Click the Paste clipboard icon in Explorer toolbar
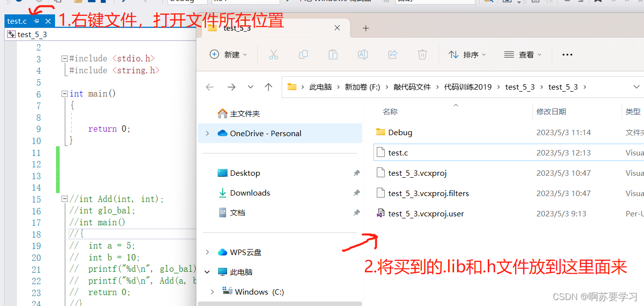The height and width of the screenshot is (306, 644). 333,54
